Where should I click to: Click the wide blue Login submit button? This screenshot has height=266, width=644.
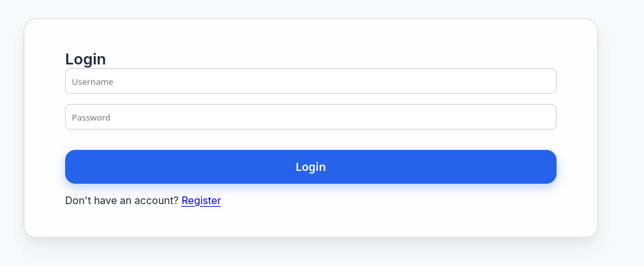(x=310, y=167)
